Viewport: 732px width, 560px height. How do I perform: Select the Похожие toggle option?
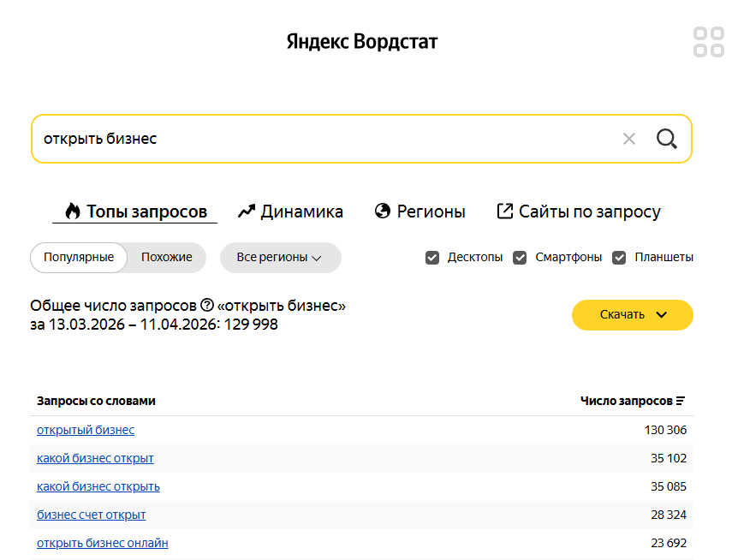167,258
